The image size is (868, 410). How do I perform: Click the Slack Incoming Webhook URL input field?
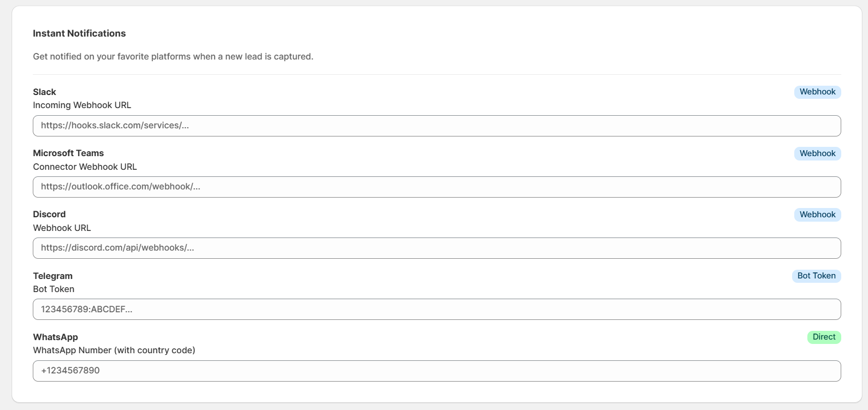click(436, 126)
